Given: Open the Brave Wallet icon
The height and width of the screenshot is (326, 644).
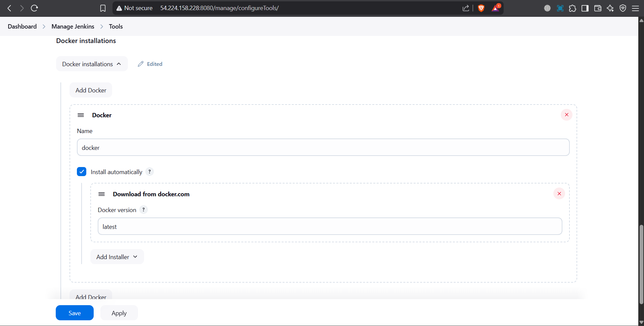Looking at the screenshot, I should tap(598, 8).
